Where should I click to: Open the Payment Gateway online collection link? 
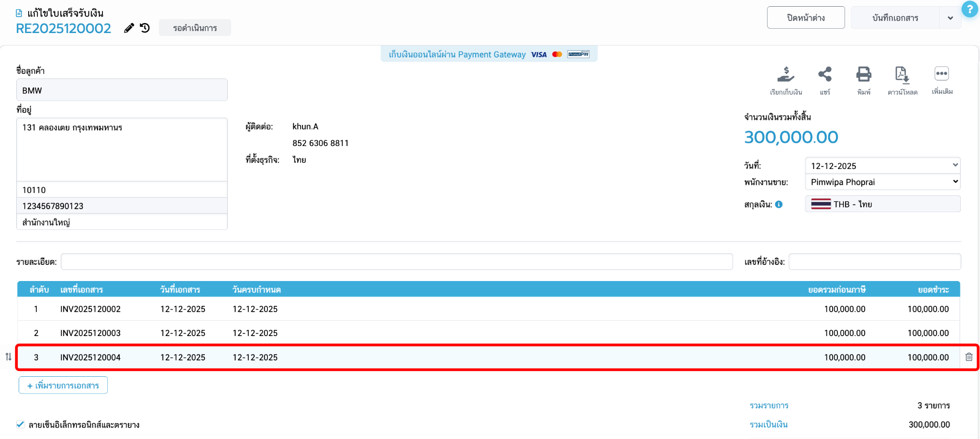click(489, 55)
